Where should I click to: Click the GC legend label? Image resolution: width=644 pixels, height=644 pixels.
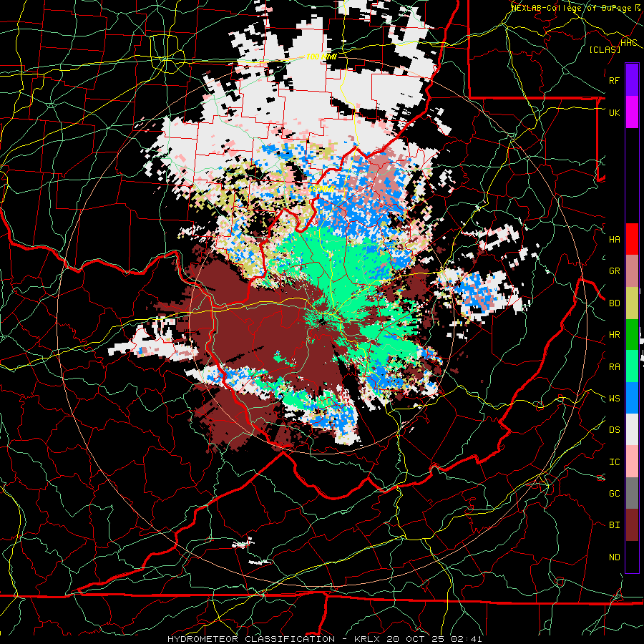pos(614,493)
